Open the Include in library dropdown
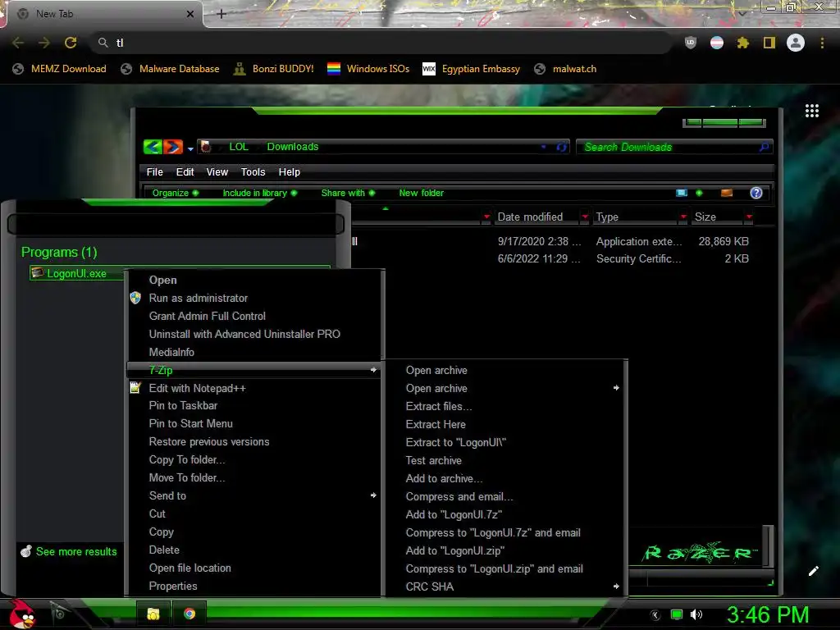 click(259, 193)
